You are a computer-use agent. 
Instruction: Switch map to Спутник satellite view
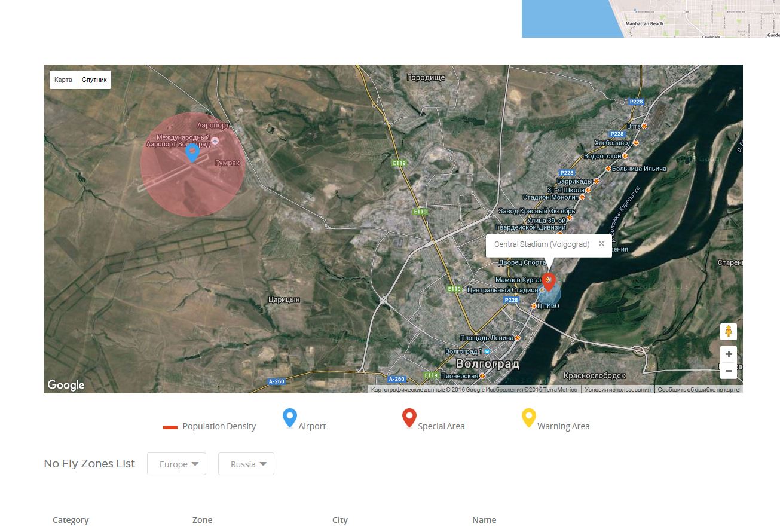[94, 80]
